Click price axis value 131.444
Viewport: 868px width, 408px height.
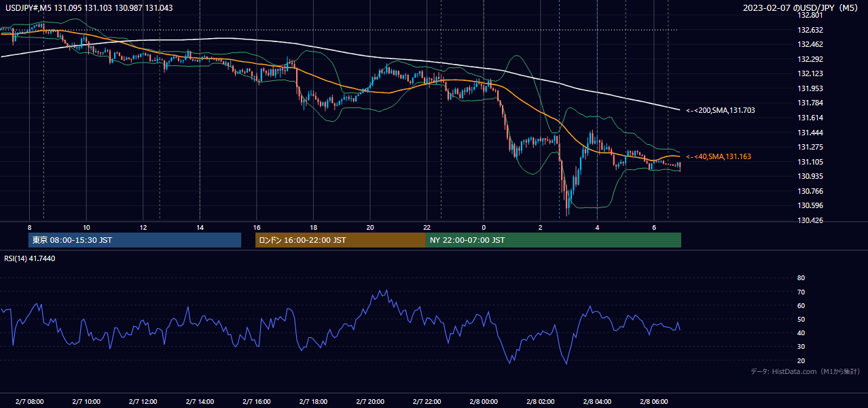coord(810,133)
